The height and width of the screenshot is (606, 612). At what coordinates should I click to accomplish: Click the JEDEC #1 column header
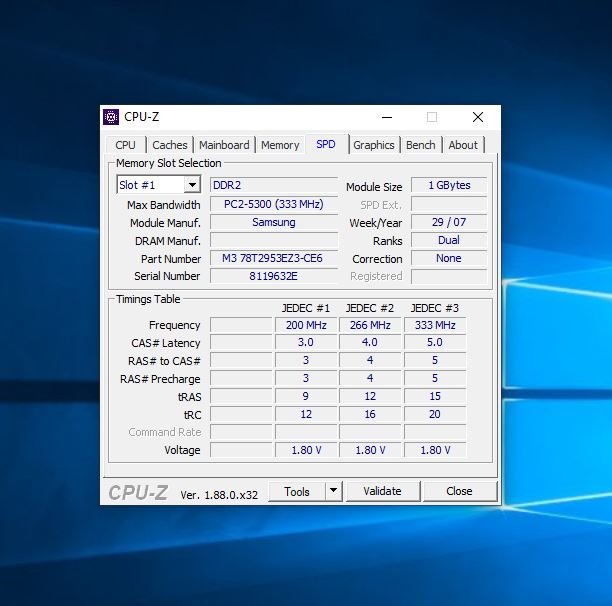(306, 308)
